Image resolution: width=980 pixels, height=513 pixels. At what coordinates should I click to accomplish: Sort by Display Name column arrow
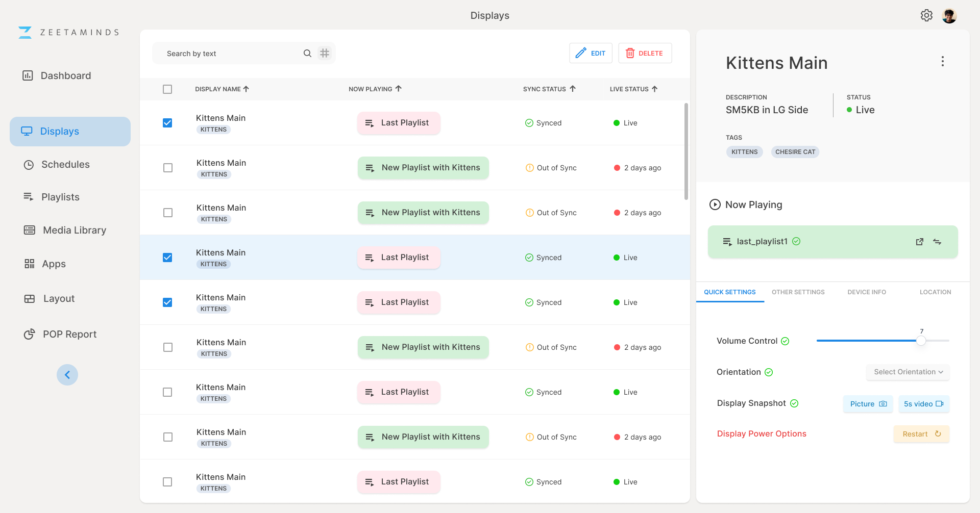click(x=246, y=89)
